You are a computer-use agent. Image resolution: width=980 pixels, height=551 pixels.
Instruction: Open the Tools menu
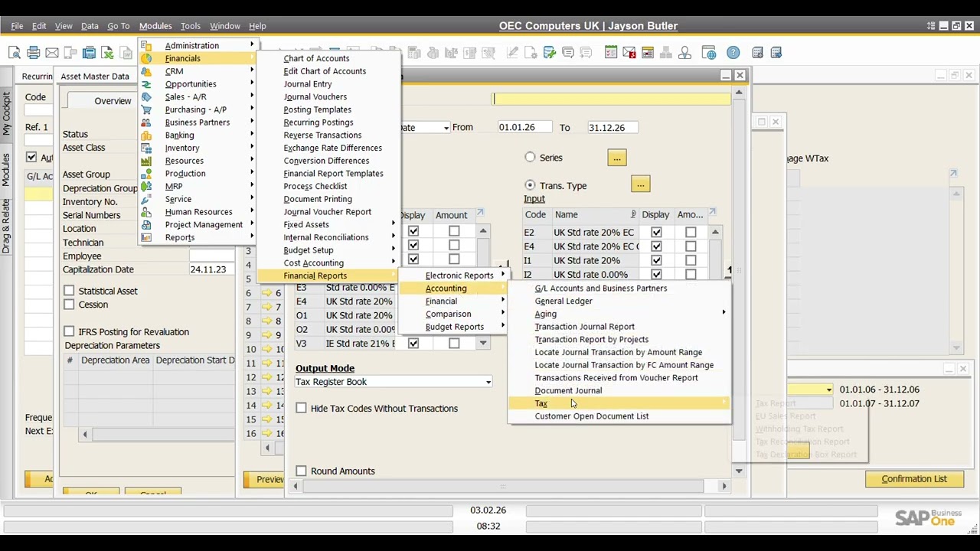point(190,26)
